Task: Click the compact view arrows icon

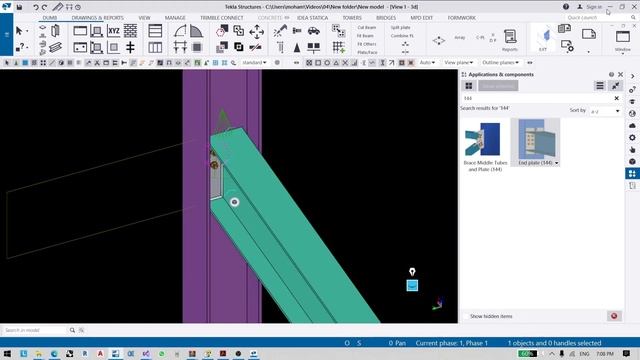Action: click(x=615, y=86)
